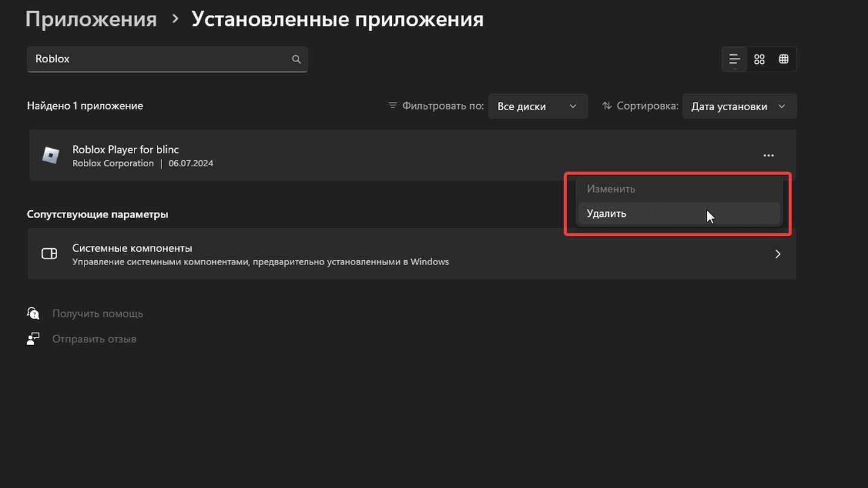Click the Roblox app icon

51,155
